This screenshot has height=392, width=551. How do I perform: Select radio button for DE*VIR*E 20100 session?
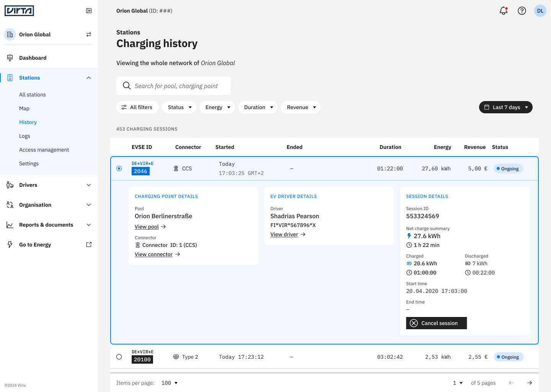pyautogui.click(x=119, y=357)
